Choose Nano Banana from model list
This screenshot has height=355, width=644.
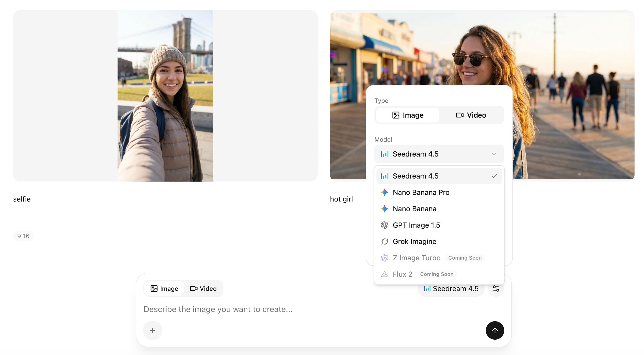coord(414,209)
